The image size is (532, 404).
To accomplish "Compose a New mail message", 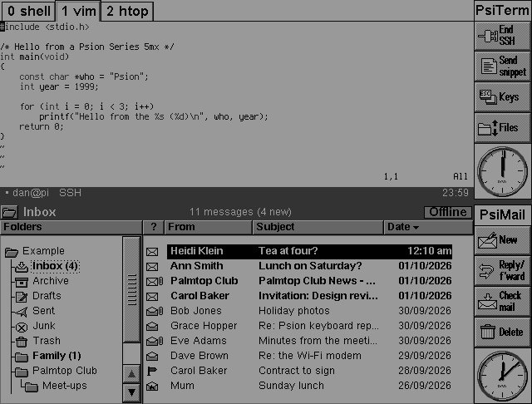I will coord(502,240).
